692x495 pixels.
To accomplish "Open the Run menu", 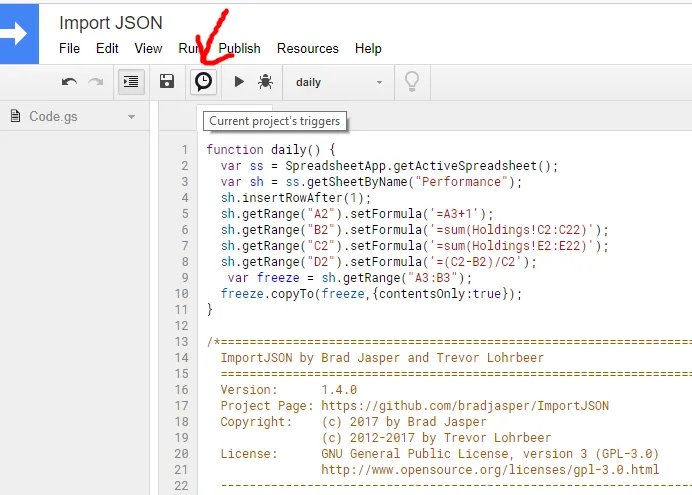I will pos(190,48).
